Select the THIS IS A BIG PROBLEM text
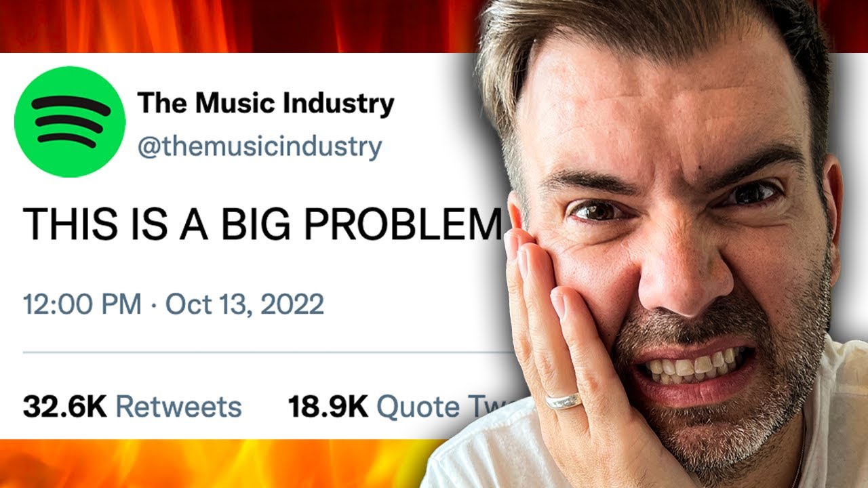The width and height of the screenshot is (868, 488). 262,225
